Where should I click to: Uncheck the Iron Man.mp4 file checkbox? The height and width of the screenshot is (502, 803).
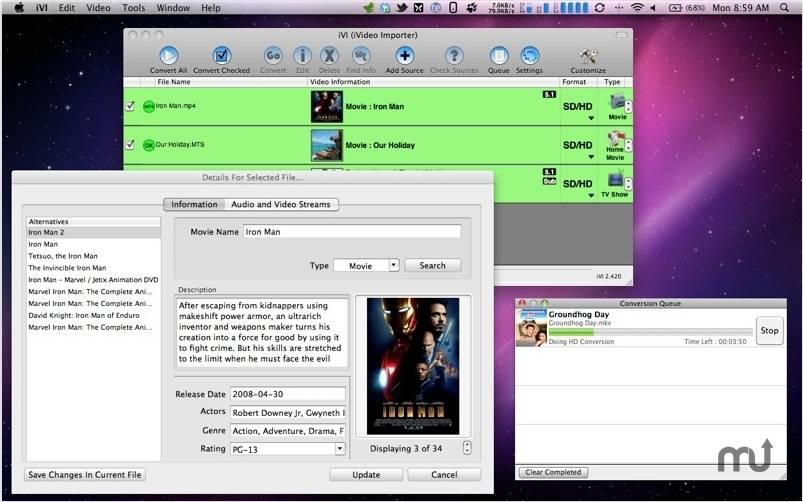coord(129,105)
